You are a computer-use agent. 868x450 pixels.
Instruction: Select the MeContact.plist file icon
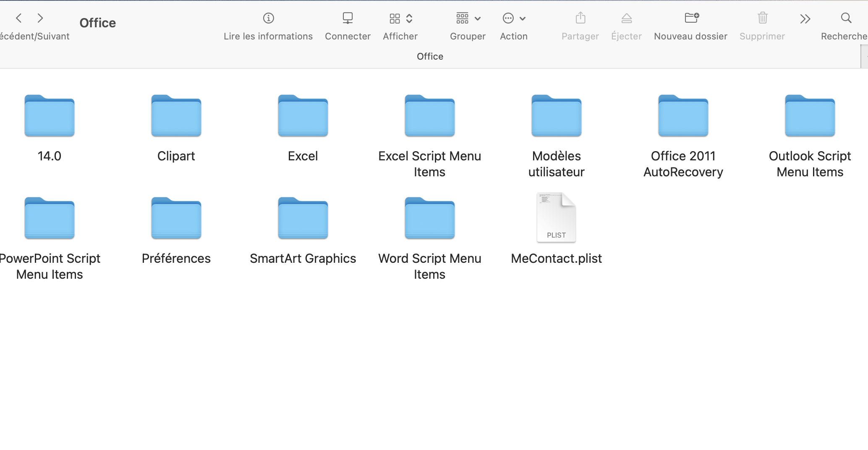pyautogui.click(x=557, y=217)
